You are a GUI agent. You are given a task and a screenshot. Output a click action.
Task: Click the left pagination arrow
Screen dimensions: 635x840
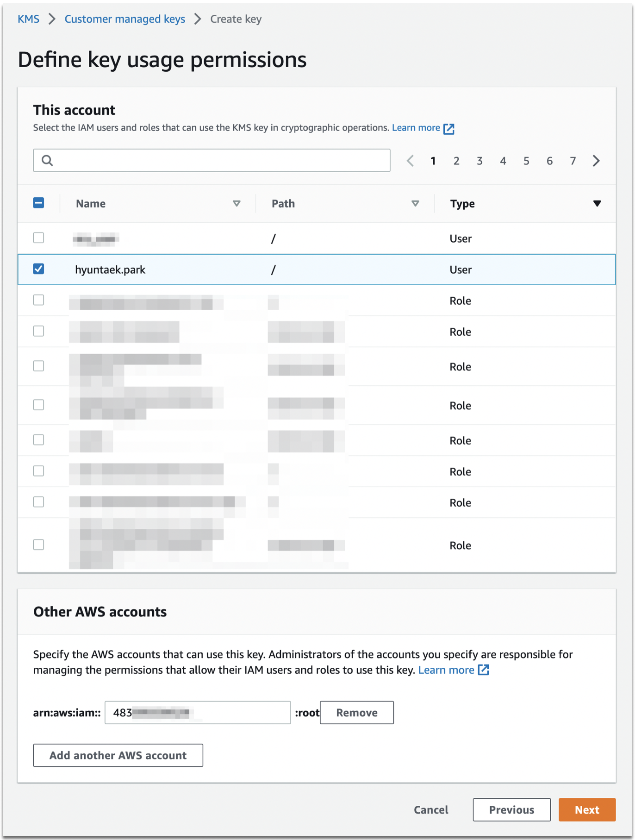(410, 161)
